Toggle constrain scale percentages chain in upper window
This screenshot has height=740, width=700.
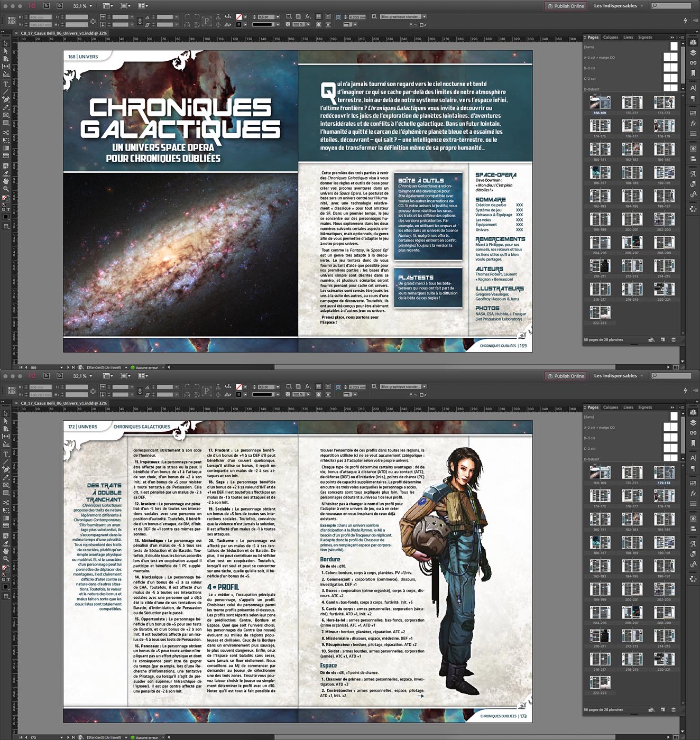[140, 21]
